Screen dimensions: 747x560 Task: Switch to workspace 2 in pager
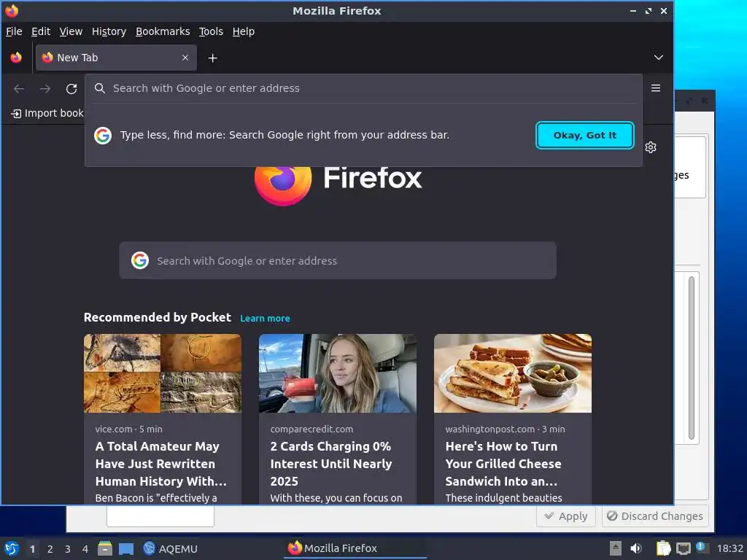pos(50,549)
